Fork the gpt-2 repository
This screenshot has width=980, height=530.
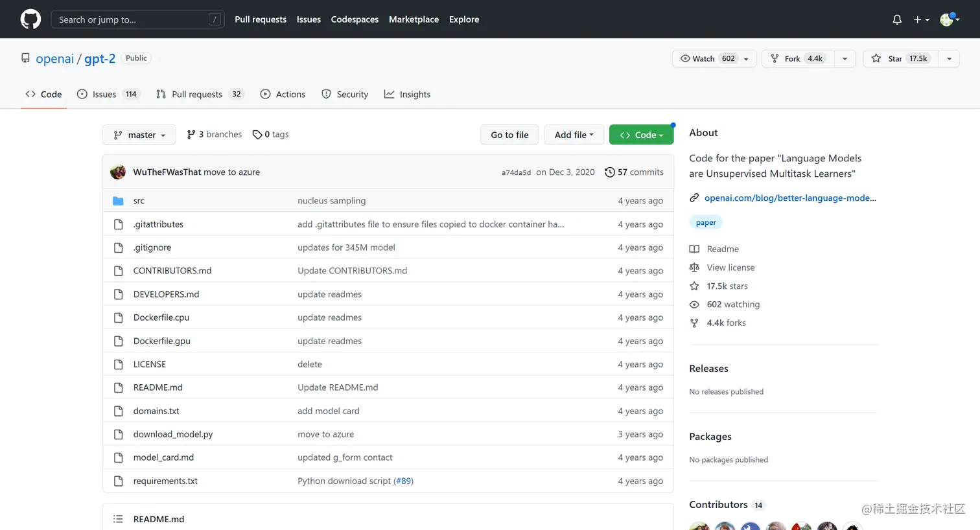tap(798, 58)
